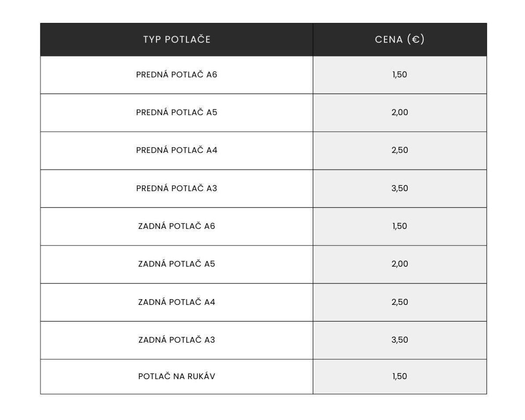The image size is (525, 420).
Task: Select the PREDNÁ POTLAČ A4 label cell
Action: (x=177, y=150)
